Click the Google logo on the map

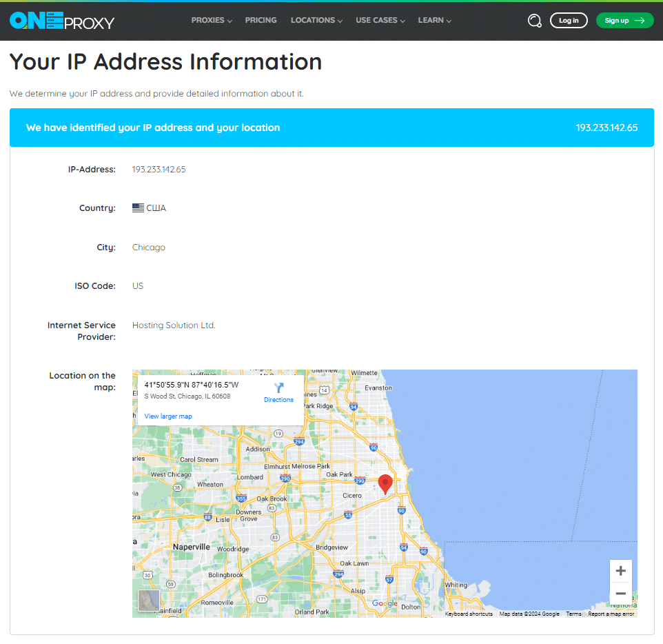click(385, 603)
